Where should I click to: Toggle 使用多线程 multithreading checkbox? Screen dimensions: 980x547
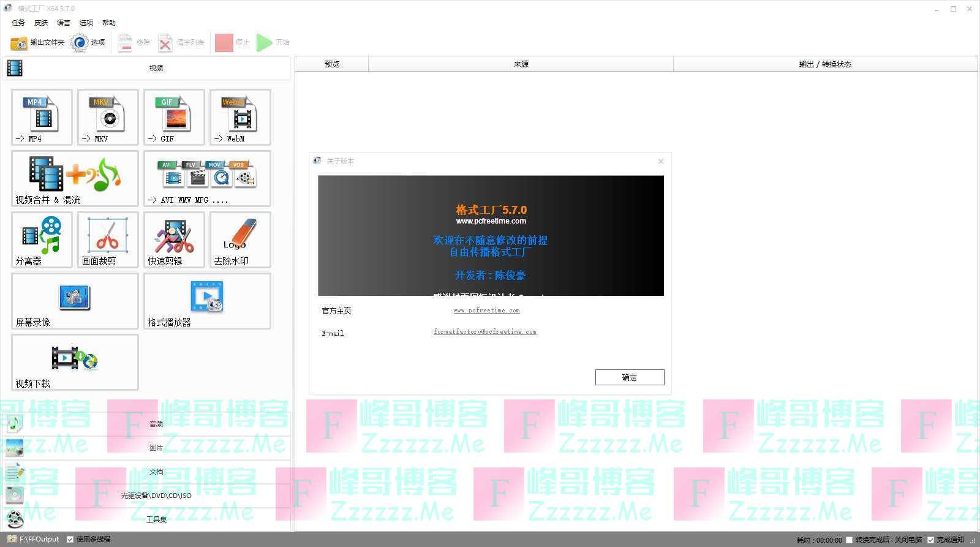click(x=70, y=540)
